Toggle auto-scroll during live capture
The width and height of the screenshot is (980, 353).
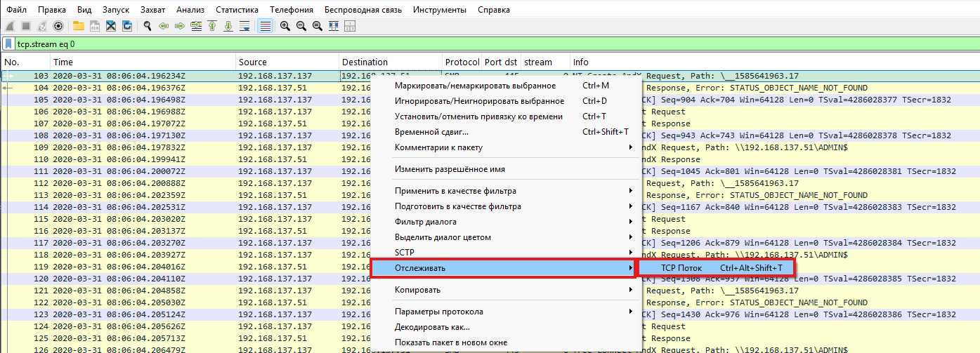click(244, 26)
